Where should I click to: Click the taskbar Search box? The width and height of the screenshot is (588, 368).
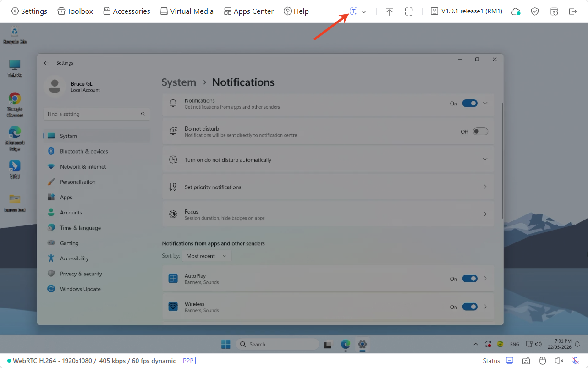[278, 344]
